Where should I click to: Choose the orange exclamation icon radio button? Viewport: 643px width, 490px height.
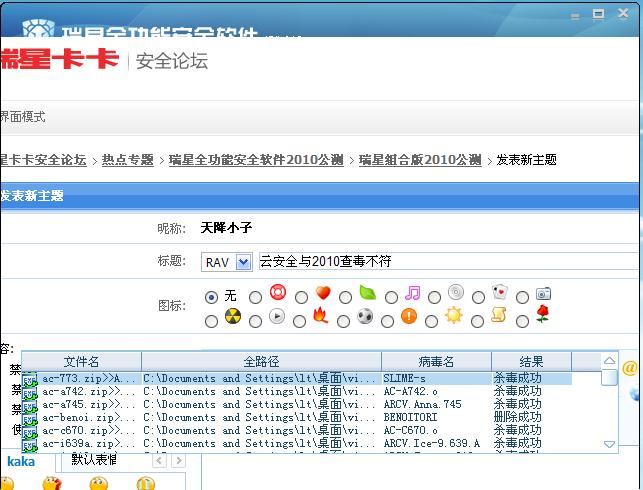(x=388, y=321)
